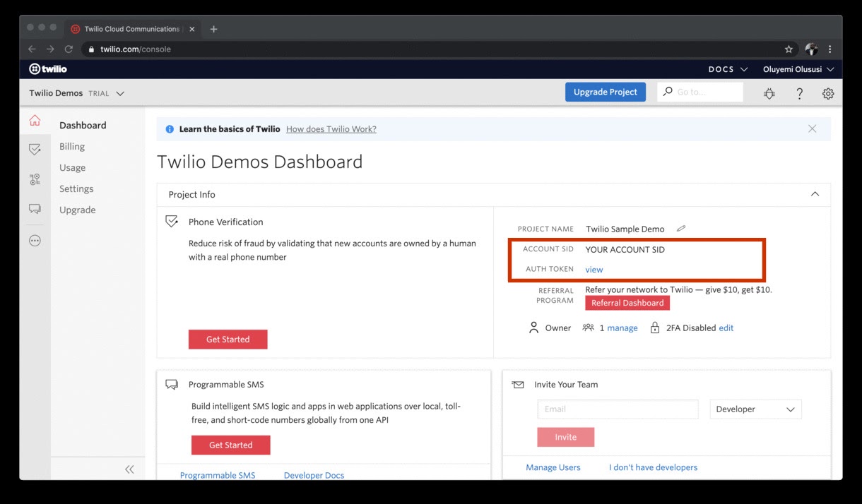Open Usage in the sidebar
The image size is (862, 504).
72,167
